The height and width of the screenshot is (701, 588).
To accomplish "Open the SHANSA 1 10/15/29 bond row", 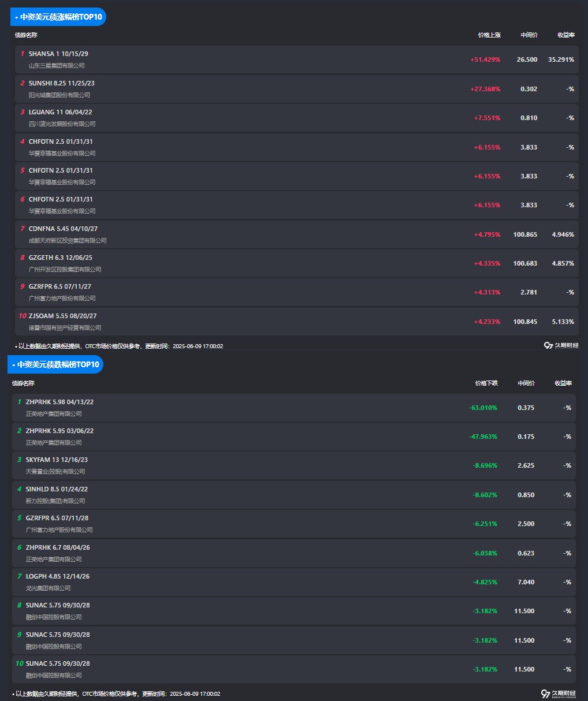I will click(297, 59).
